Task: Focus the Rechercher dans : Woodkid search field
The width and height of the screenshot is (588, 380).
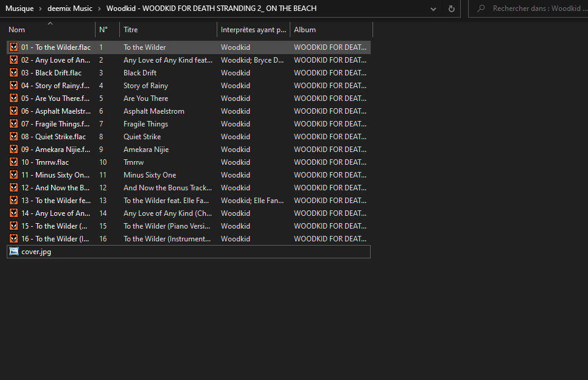Action: (539, 9)
